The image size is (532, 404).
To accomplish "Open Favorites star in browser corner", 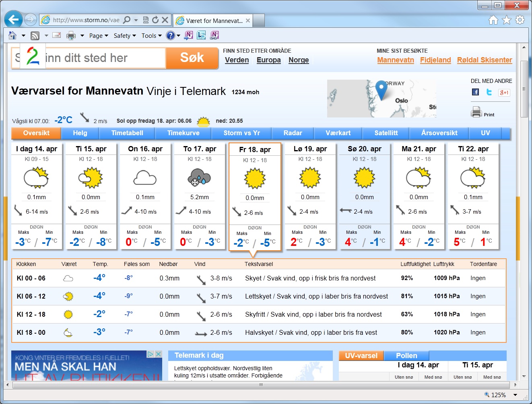I will click(x=507, y=20).
